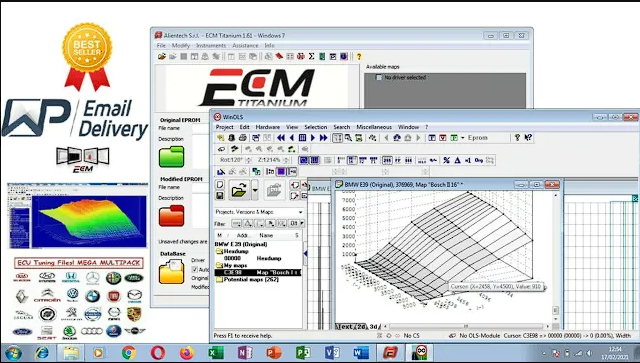Toggle the No driver selected checkbox
This screenshot has height=363, width=640.
[379, 78]
